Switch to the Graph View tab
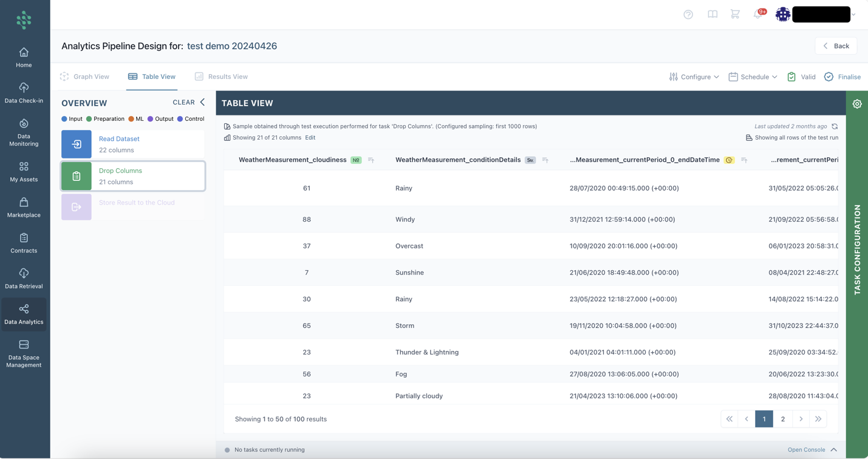This screenshot has height=459, width=868. point(84,77)
